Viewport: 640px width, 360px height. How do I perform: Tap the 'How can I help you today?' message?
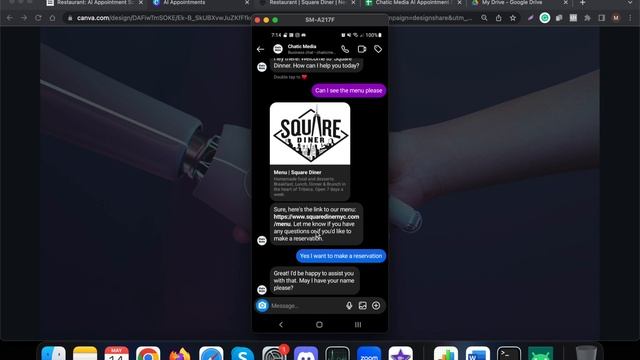point(316,65)
